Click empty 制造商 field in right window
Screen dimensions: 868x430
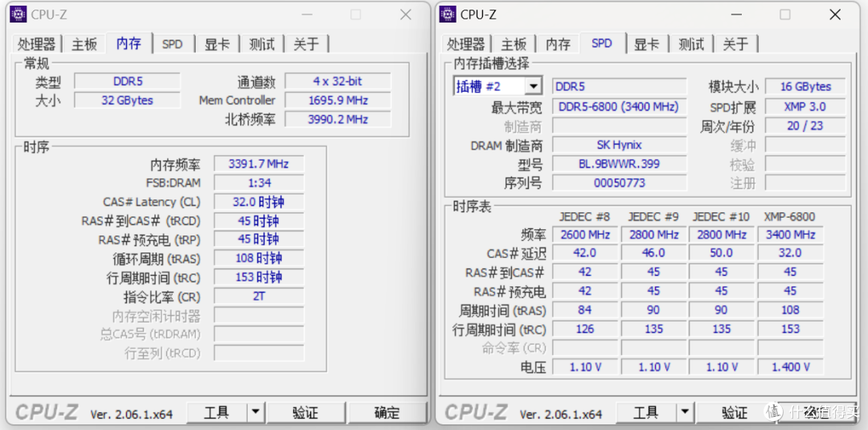tap(620, 126)
